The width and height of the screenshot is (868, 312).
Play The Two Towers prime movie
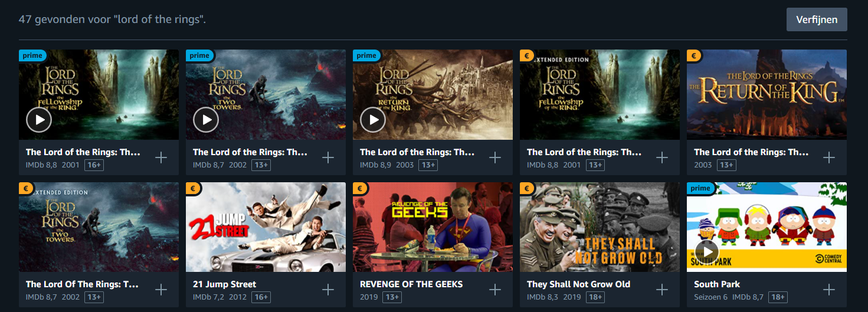[x=206, y=120]
